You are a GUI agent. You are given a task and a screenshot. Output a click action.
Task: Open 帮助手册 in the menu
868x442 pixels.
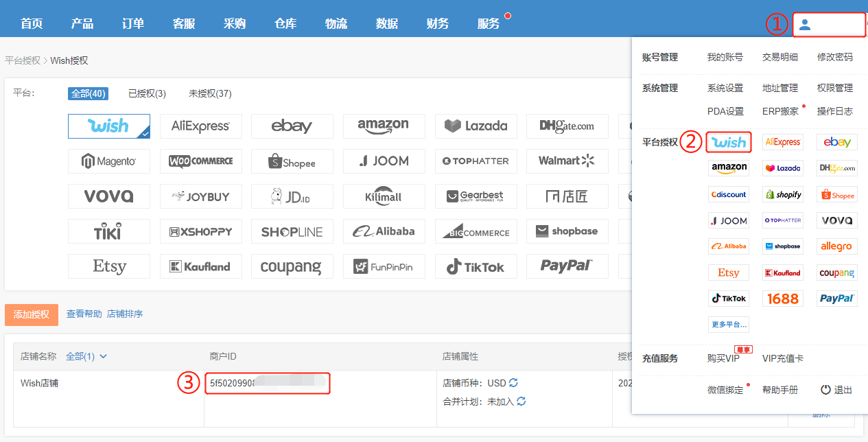780,390
